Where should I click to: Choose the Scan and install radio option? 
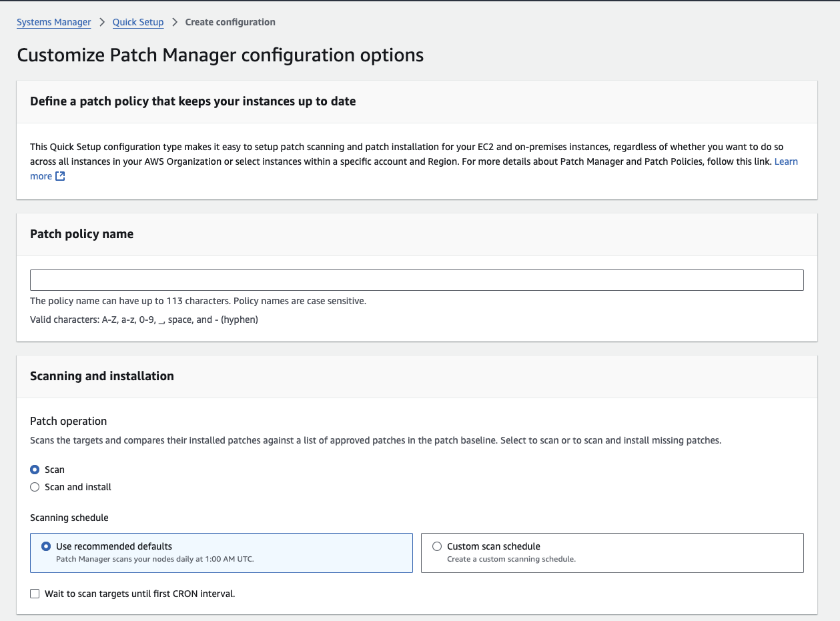pos(35,487)
